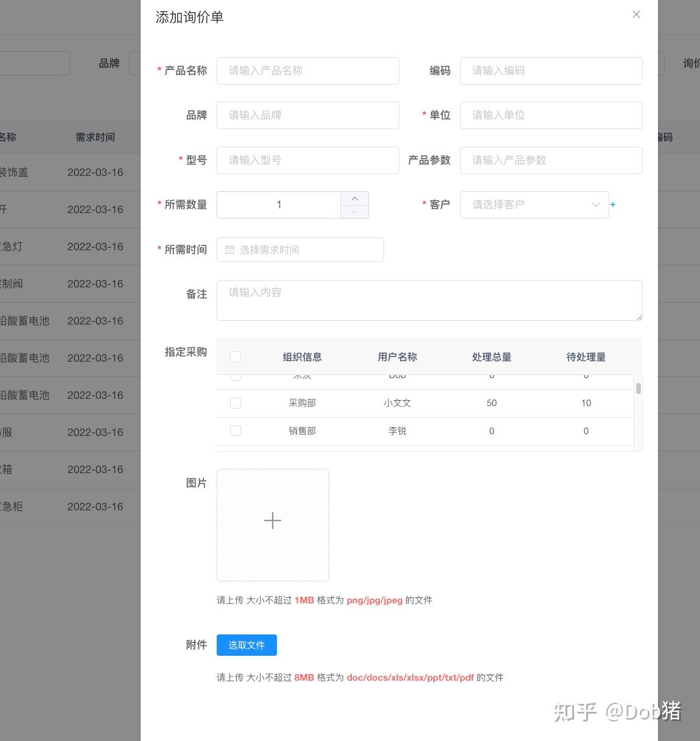Check the checkbox on the Dob row

point(235,376)
